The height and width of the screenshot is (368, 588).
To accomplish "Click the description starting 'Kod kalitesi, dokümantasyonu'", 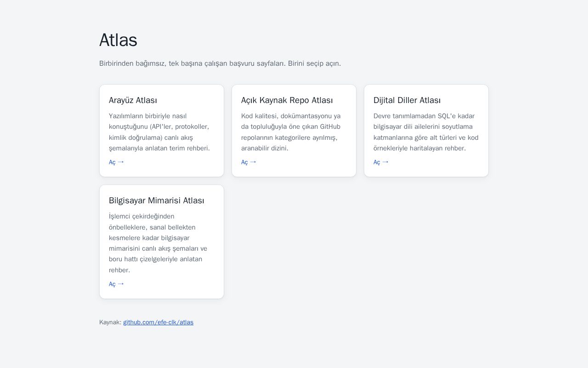I will click(x=292, y=132).
